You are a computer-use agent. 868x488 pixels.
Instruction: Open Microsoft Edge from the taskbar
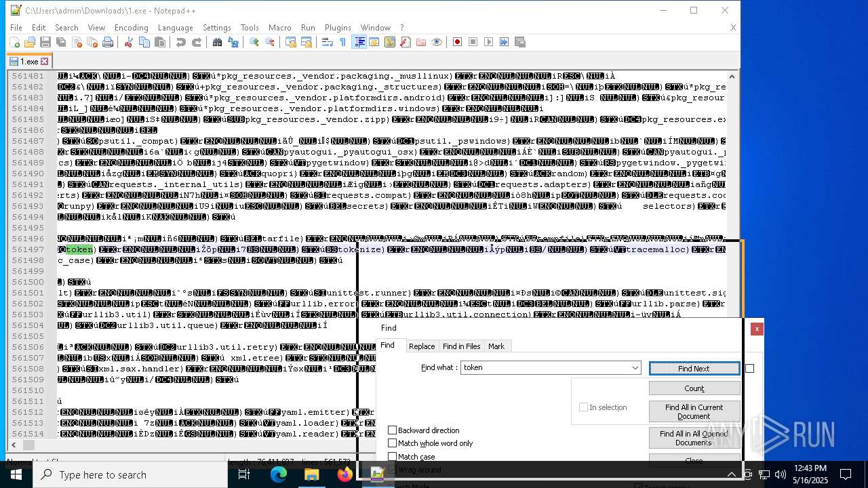(279, 474)
